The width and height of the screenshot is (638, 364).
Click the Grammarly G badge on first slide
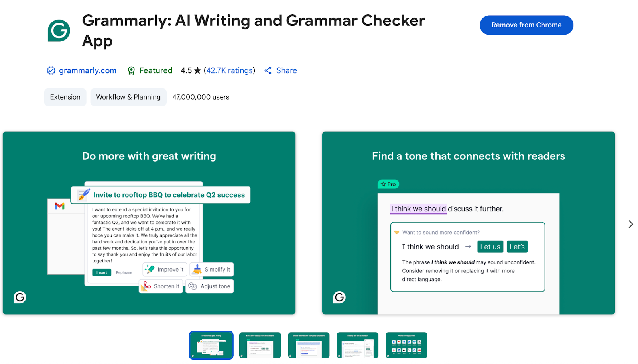[20, 297]
